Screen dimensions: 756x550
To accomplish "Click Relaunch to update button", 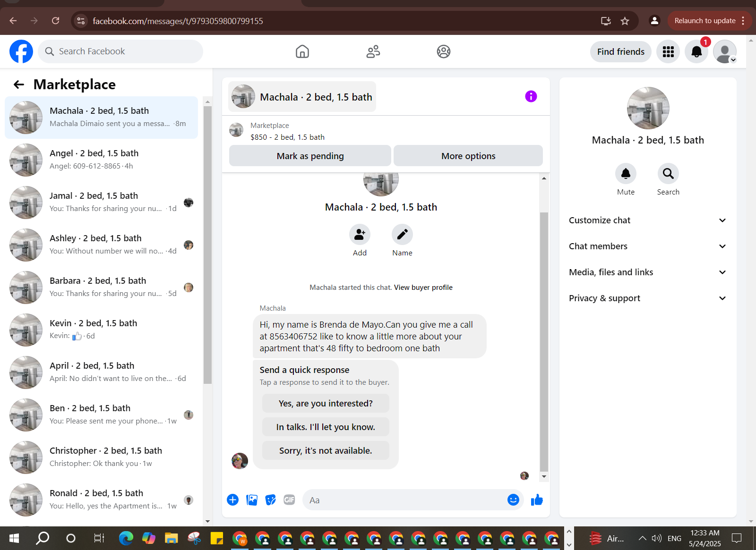I will pos(704,21).
